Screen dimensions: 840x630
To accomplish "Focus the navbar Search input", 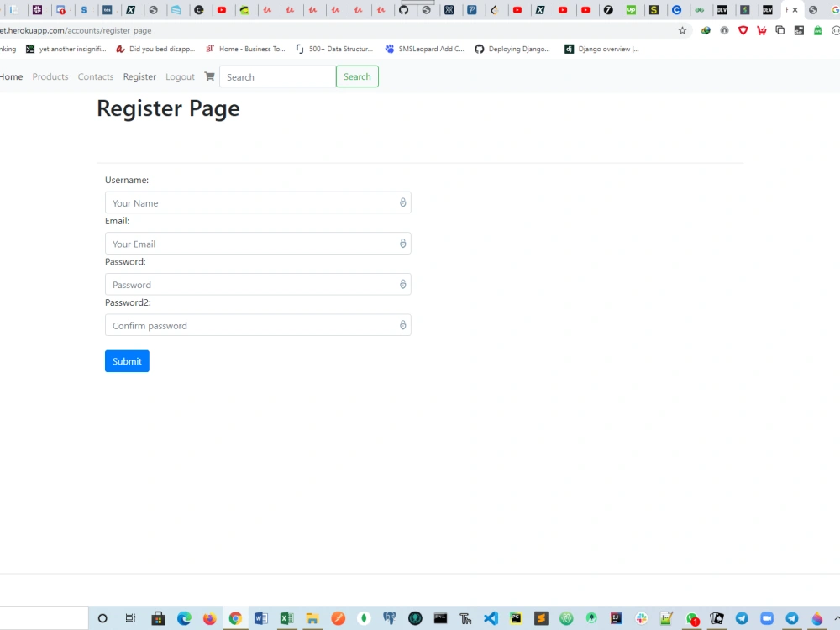I will tap(277, 76).
